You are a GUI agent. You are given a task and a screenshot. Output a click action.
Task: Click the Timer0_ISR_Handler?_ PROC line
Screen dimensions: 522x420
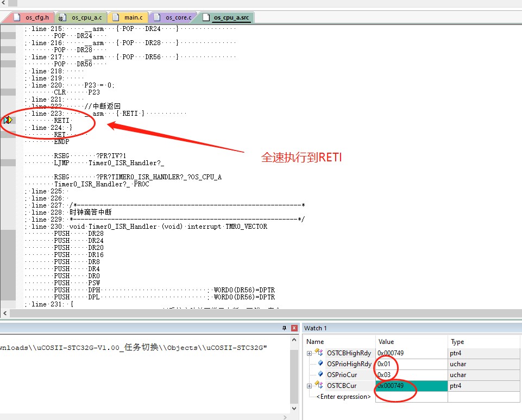tap(102, 184)
